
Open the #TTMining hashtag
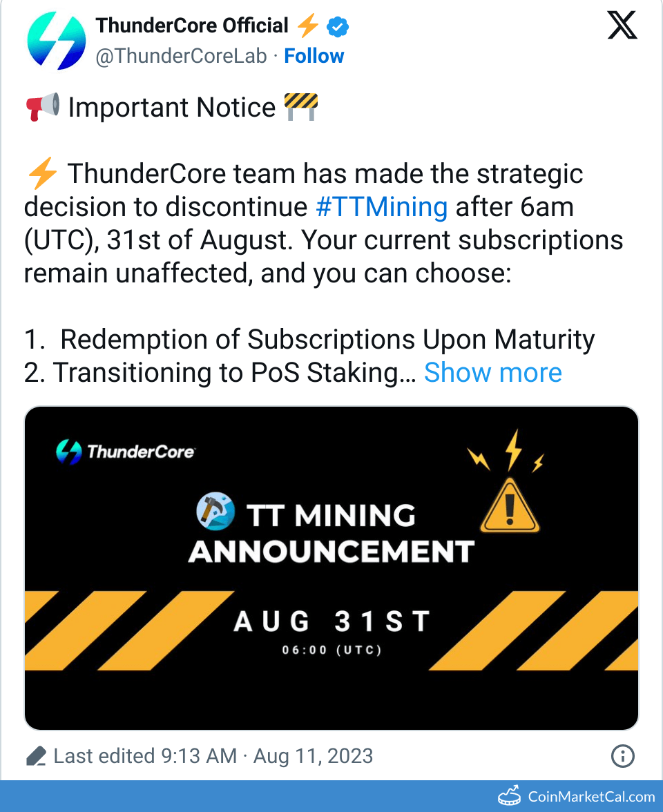pyautogui.click(x=381, y=207)
